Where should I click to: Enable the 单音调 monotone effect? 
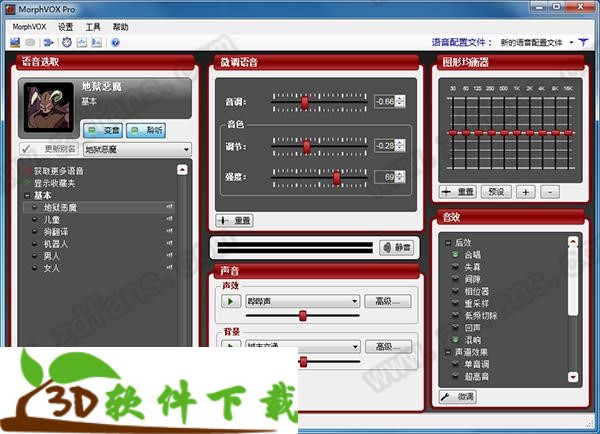click(x=455, y=364)
